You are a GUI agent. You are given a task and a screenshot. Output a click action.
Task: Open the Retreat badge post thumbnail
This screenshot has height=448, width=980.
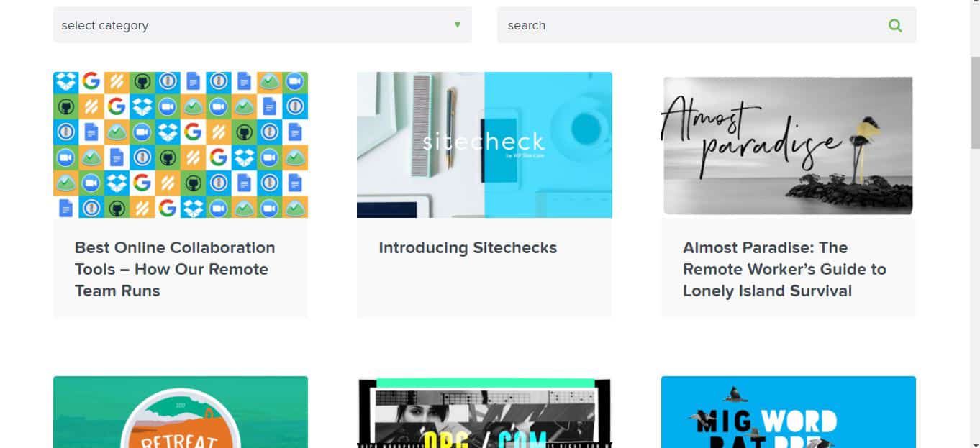pyautogui.click(x=181, y=412)
